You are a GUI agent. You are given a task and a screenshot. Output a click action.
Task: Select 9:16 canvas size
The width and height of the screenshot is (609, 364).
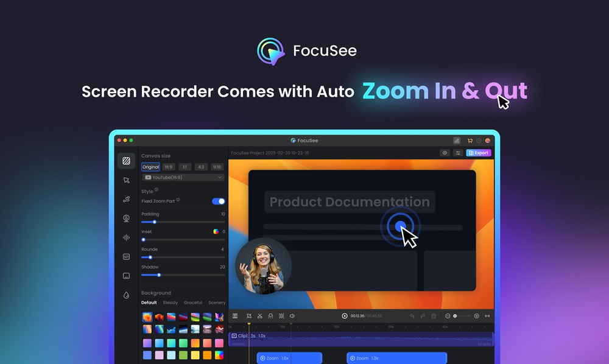pyautogui.click(x=217, y=167)
